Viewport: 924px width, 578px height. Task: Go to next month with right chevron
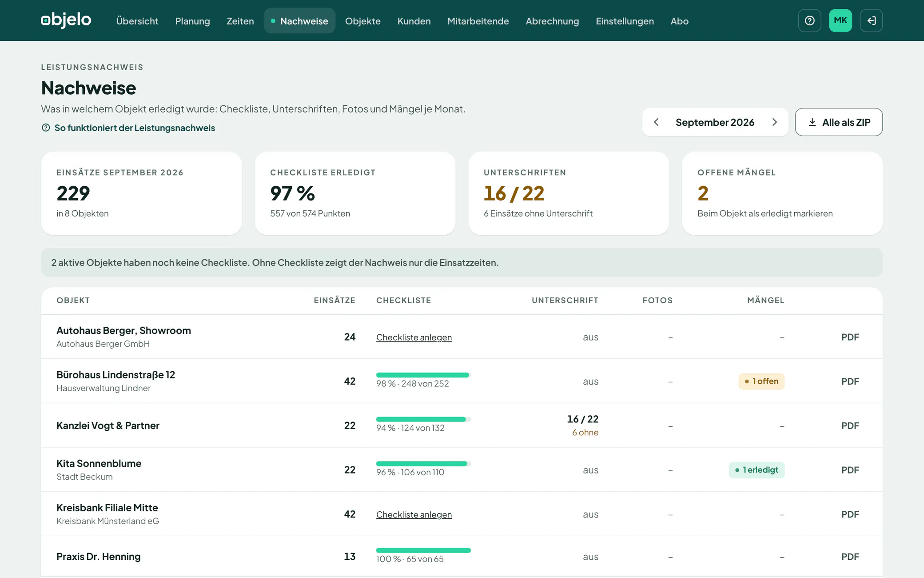[775, 122]
